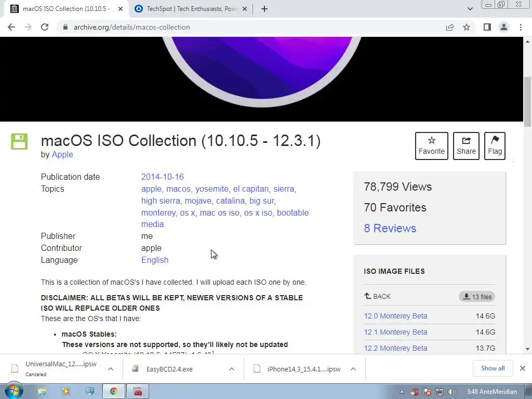Click the browser forward arrow
532x399 pixels.
point(28,27)
